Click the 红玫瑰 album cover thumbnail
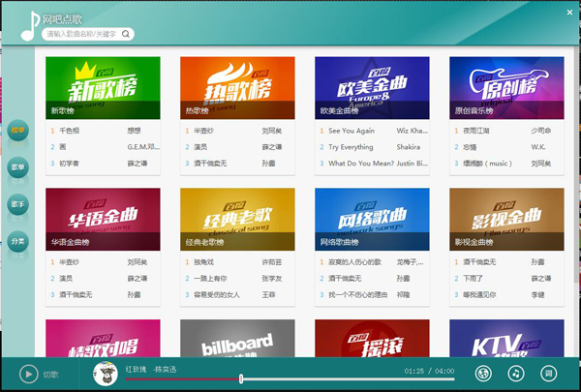This screenshot has height=392, width=581. [106, 374]
